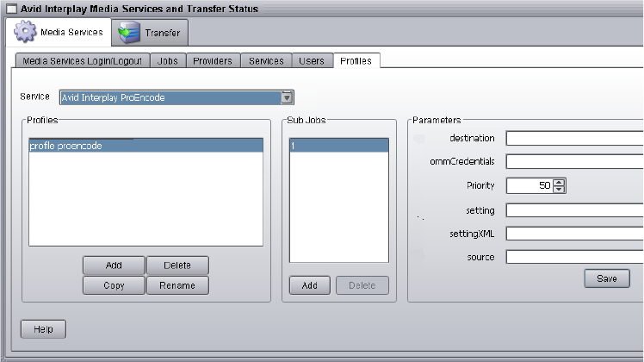Go to the Services tab
This screenshot has width=644, height=362.
[266, 61]
